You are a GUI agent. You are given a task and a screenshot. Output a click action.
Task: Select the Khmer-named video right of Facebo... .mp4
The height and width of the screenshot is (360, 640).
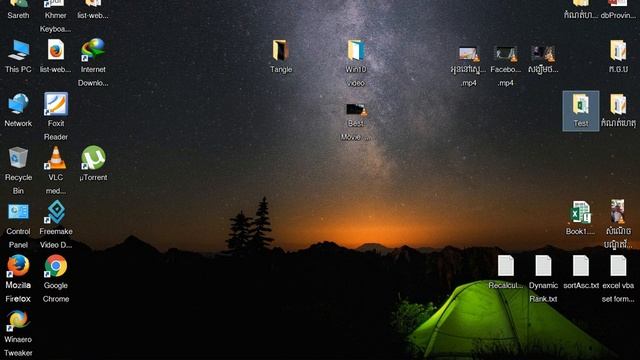coord(543,59)
